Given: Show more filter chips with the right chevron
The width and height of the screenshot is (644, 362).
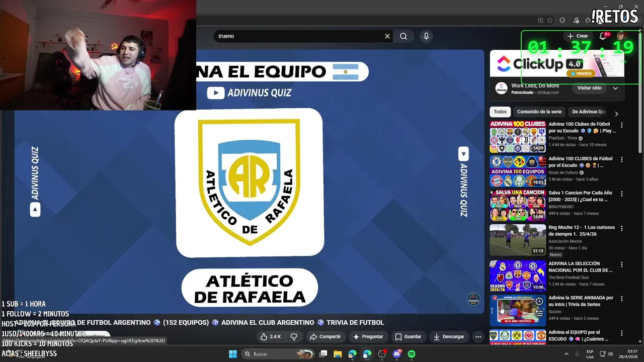Looking at the screenshot, I should click(x=616, y=114).
